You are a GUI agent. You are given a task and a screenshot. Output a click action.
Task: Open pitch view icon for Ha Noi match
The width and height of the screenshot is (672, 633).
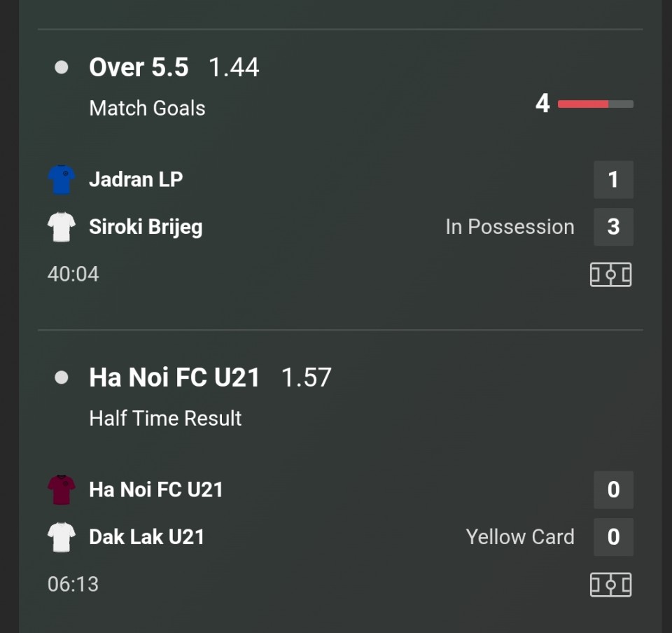(x=610, y=585)
